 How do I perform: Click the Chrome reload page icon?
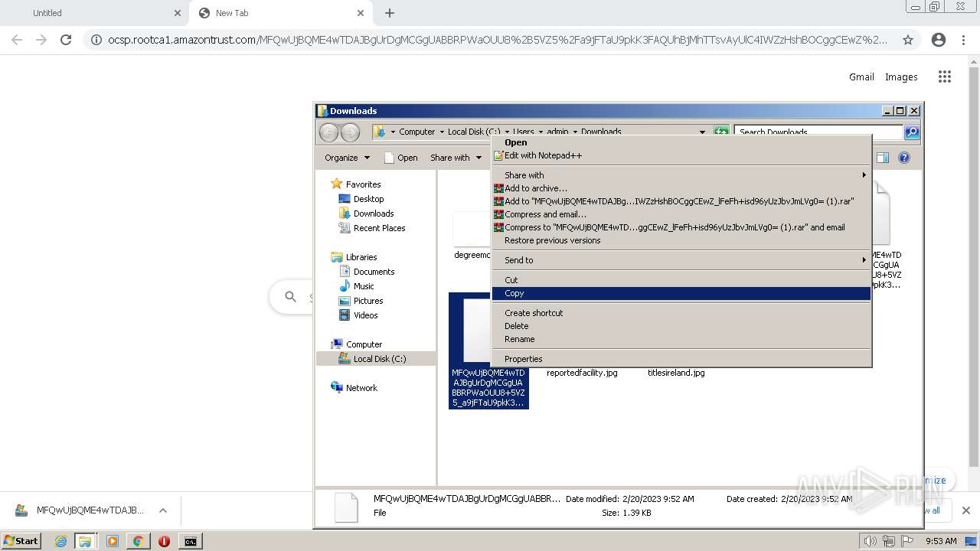pos(66,40)
